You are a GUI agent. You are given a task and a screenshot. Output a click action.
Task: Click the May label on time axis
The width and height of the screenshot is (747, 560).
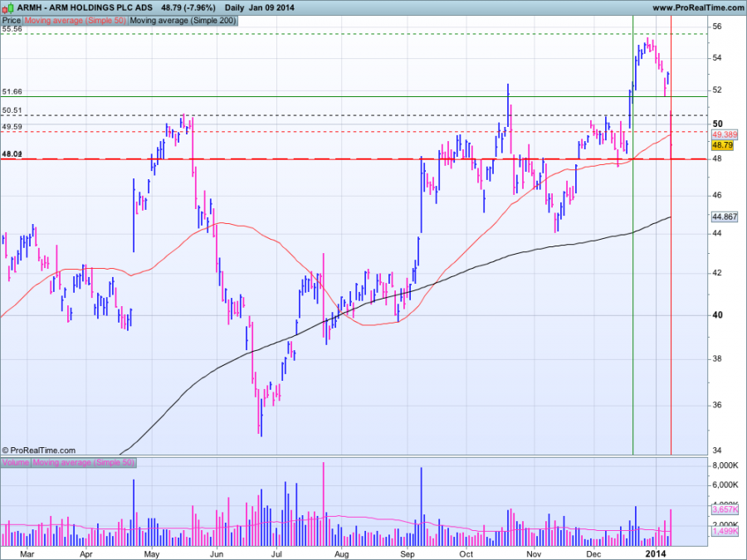(x=152, y=554)
